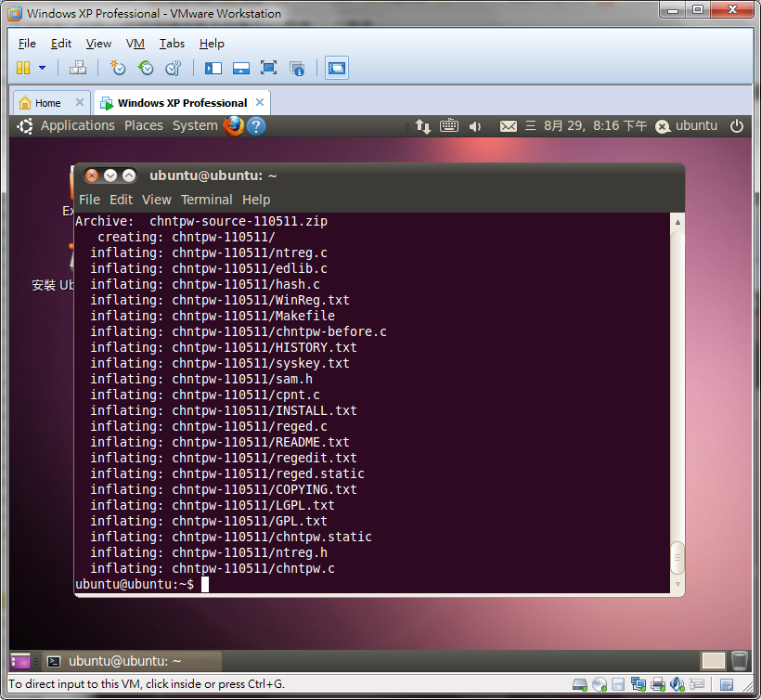Click the Unity mode toolbar icon

point(297,68)
